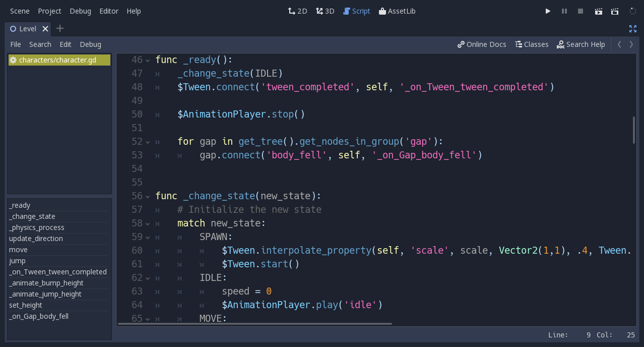Fold the for loop at line 52
Image resolution: width=644 pixels, height=347 pixels.
coord(148,142)
